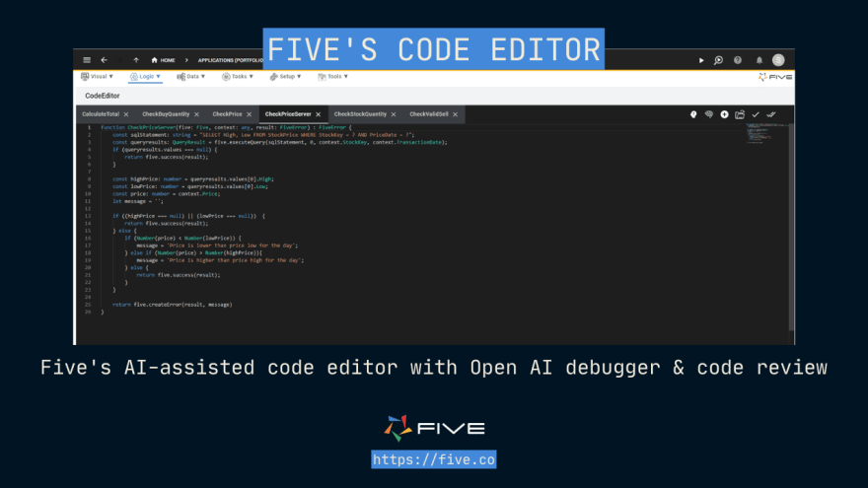Save all with the double checkmark icon

[x=771, y=114]
